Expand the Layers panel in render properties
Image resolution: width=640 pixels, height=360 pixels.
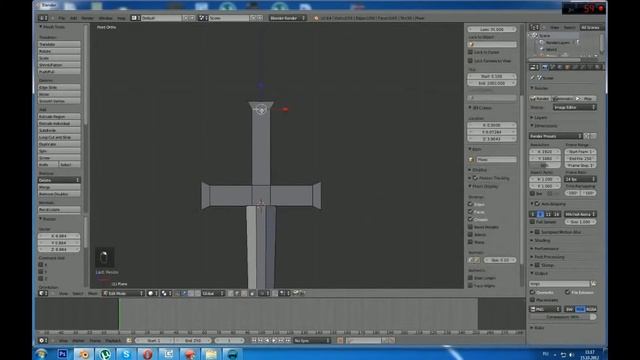tap(540, 117)
